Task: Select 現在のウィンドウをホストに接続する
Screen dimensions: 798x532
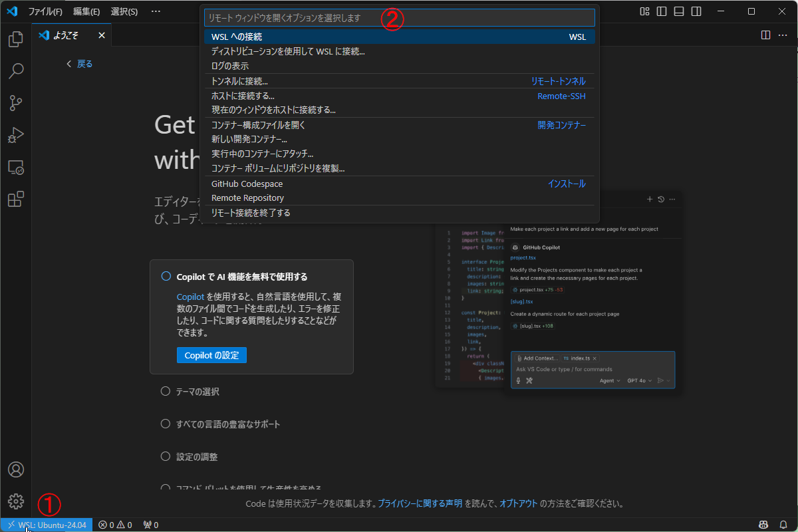Action: click(400, 110)
